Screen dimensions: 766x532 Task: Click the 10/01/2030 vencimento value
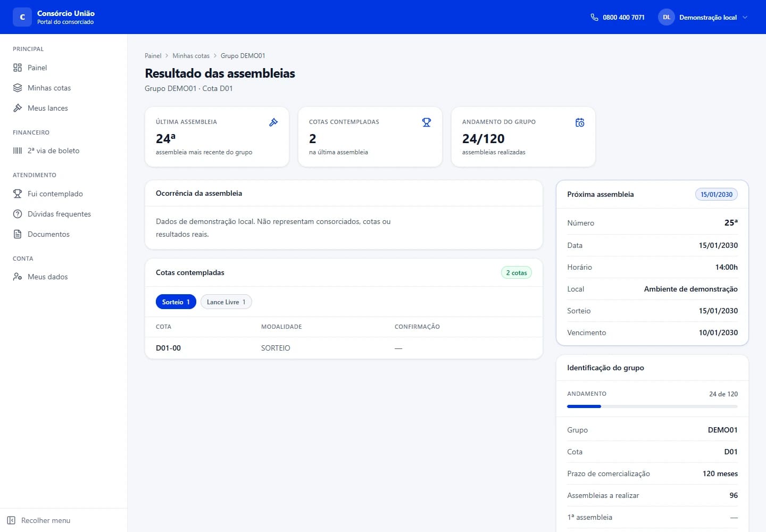tap(718, 332)
